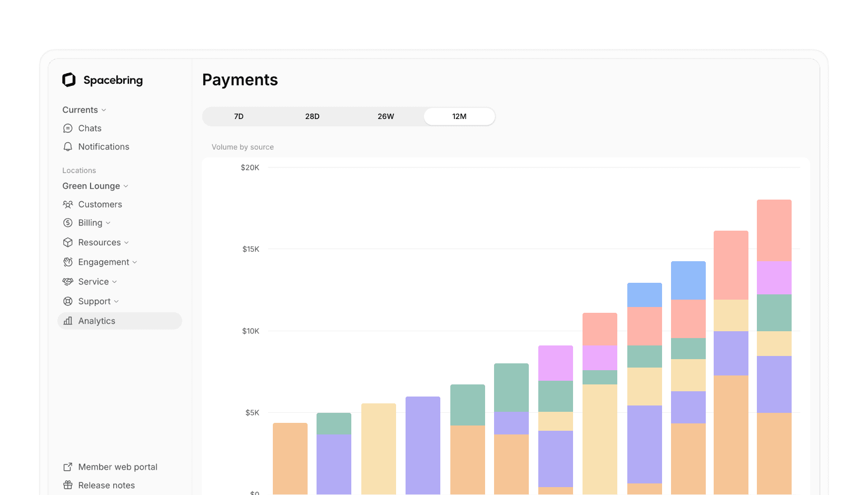Select the Support lifebuoy icon
Image resolution: width=868 pixels, height=495 pixels.
68,301
